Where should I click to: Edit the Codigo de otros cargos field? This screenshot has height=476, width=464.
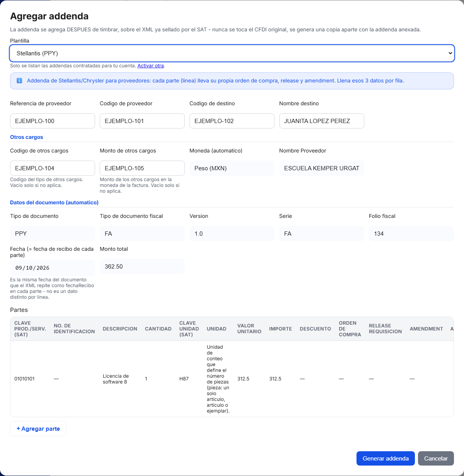(x=53, y=168)
